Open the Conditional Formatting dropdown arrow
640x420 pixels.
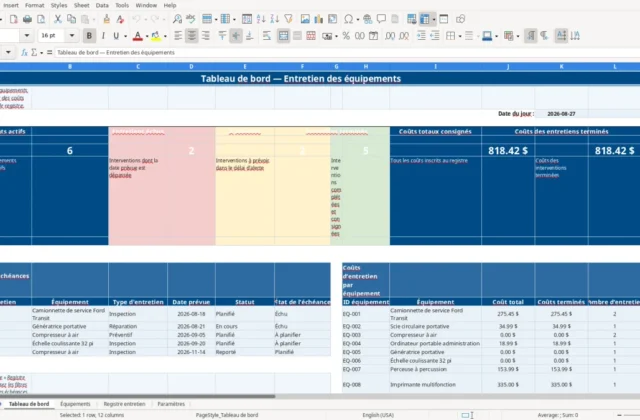[518, 36]
